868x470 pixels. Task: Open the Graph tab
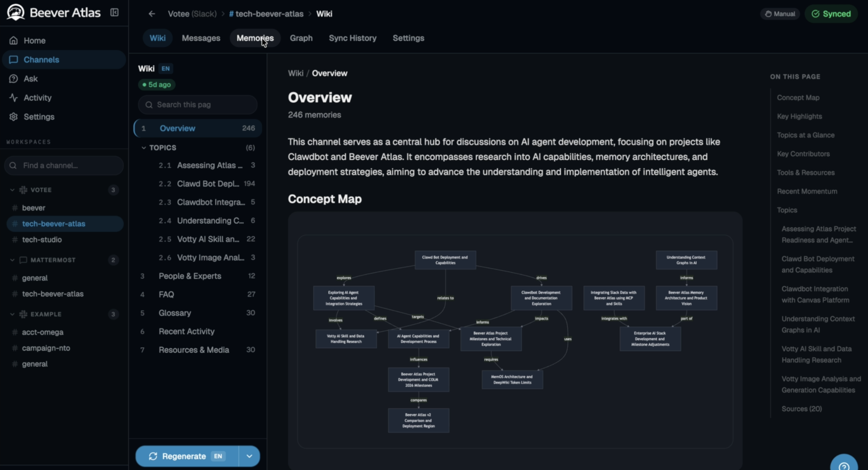pos(301,38)
